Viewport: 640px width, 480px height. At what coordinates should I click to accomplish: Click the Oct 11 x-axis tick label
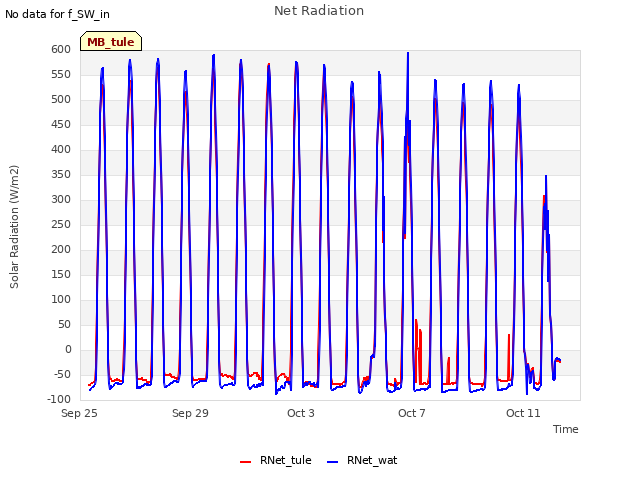[x=523, y=413]
